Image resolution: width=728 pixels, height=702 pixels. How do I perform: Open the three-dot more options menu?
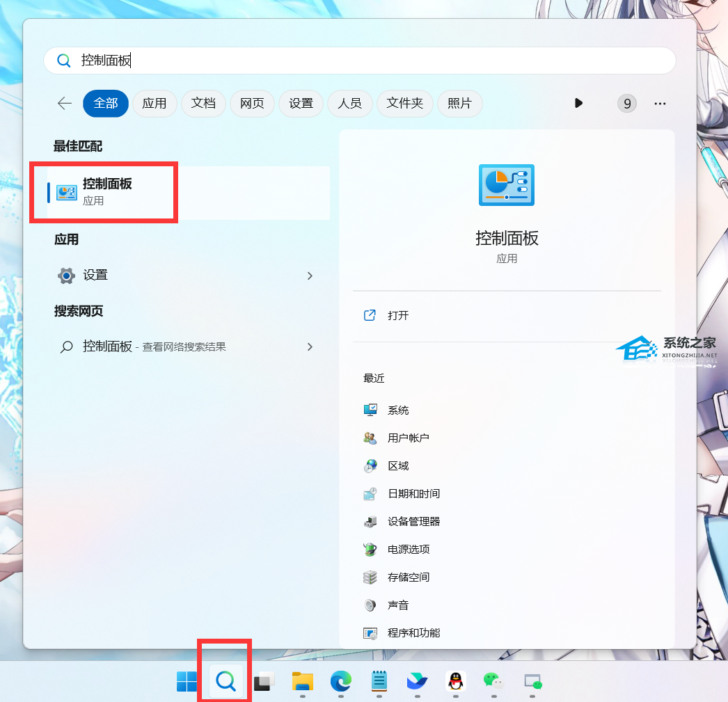pos(660,104)
